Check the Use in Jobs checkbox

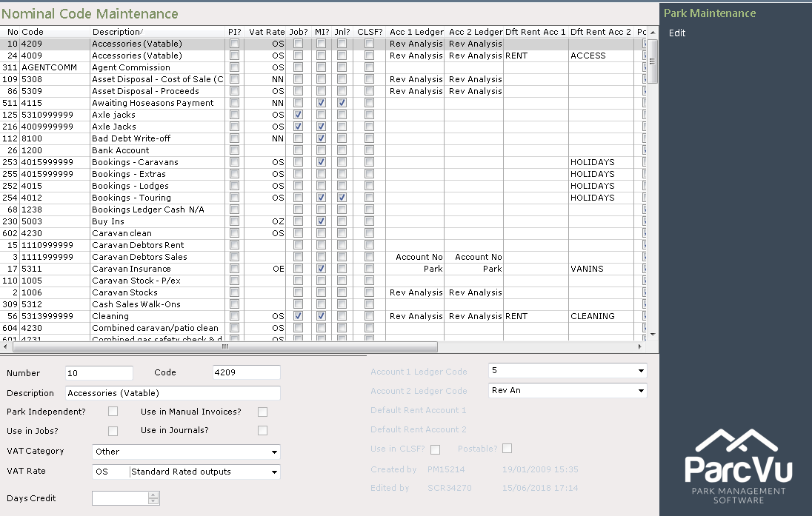pos(113,431)
